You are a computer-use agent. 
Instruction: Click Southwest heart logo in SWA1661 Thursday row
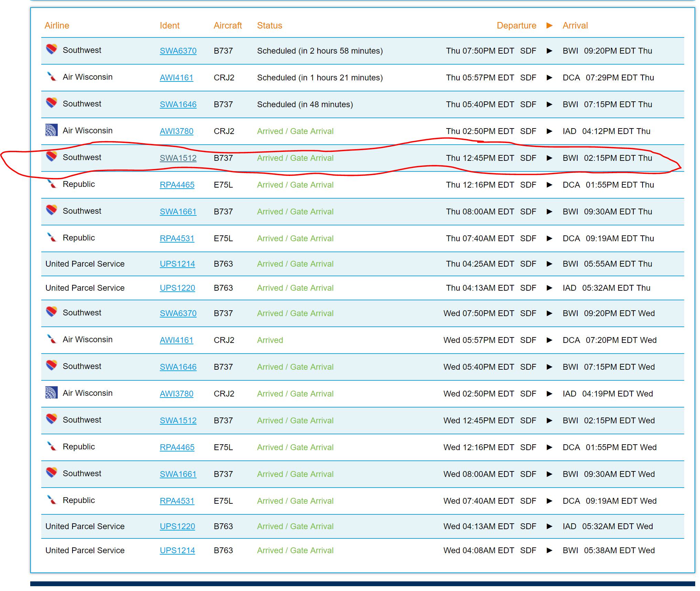click(52, 210)
